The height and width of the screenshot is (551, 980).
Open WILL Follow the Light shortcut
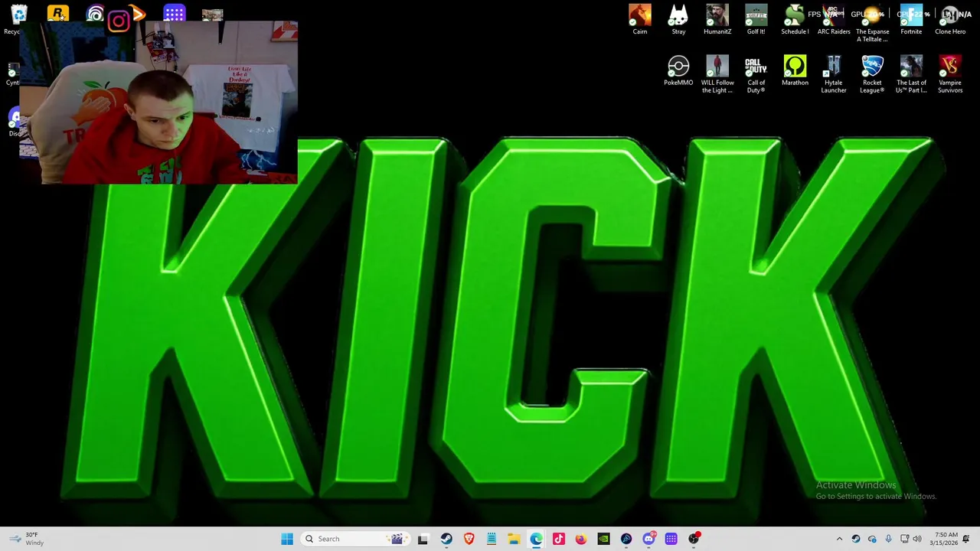717,74
